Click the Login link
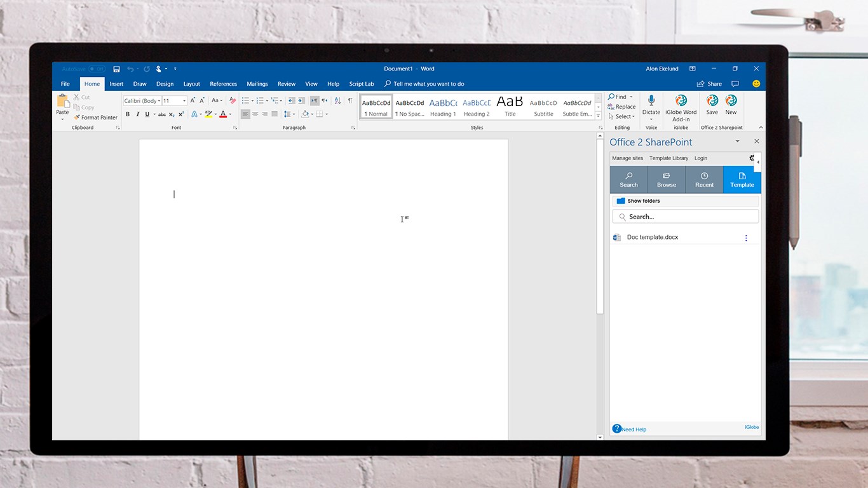The width and height of the screenshot is (868, 488). tap(701, 158)
